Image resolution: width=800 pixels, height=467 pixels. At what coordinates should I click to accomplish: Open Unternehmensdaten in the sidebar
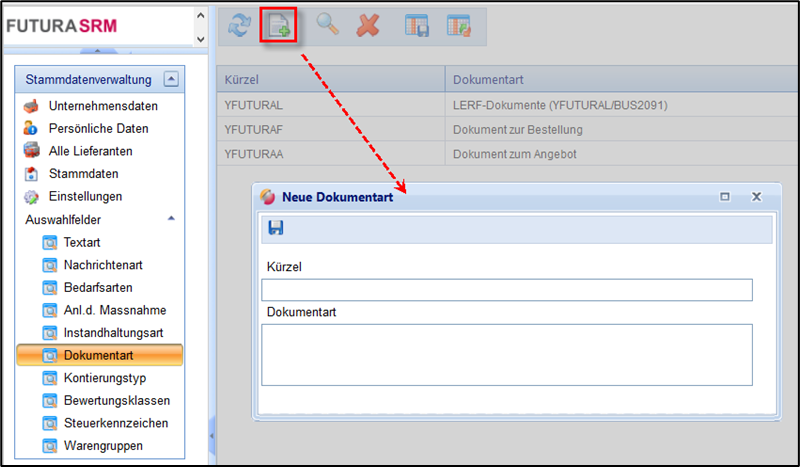point(103,106)
